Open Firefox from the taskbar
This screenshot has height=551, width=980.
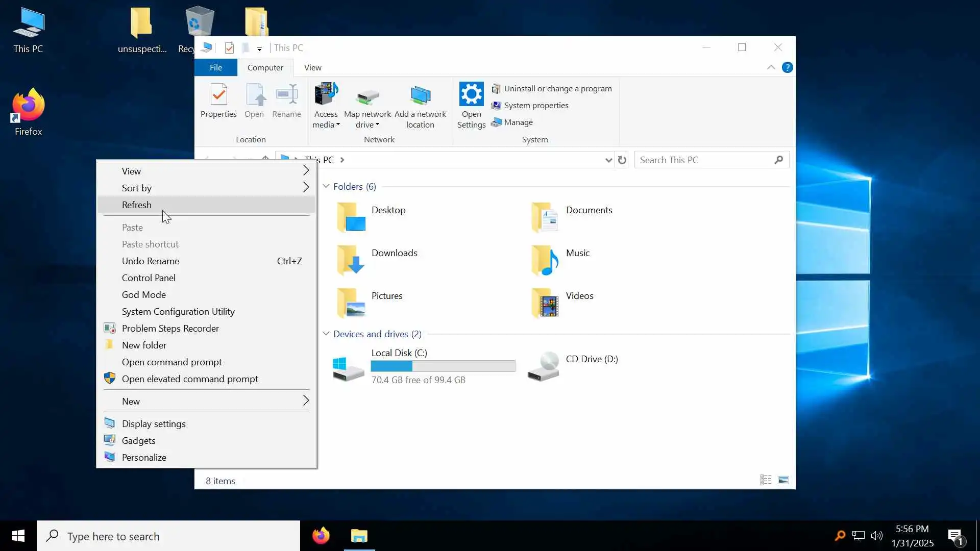click(321, 536)
